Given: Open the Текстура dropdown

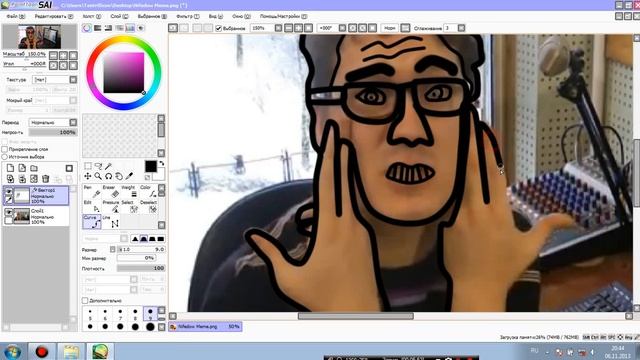Looking at the screenshot, I should (x=73, y=80).
